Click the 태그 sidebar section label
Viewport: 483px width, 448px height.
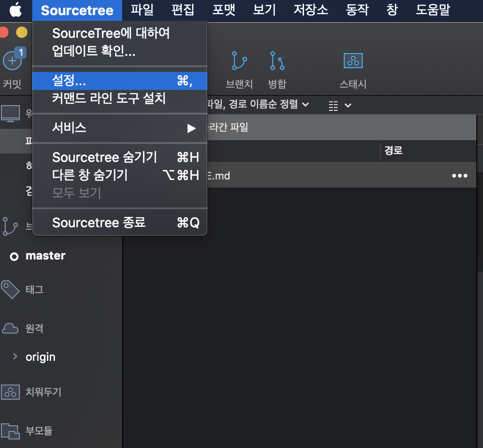pos(35,290)
